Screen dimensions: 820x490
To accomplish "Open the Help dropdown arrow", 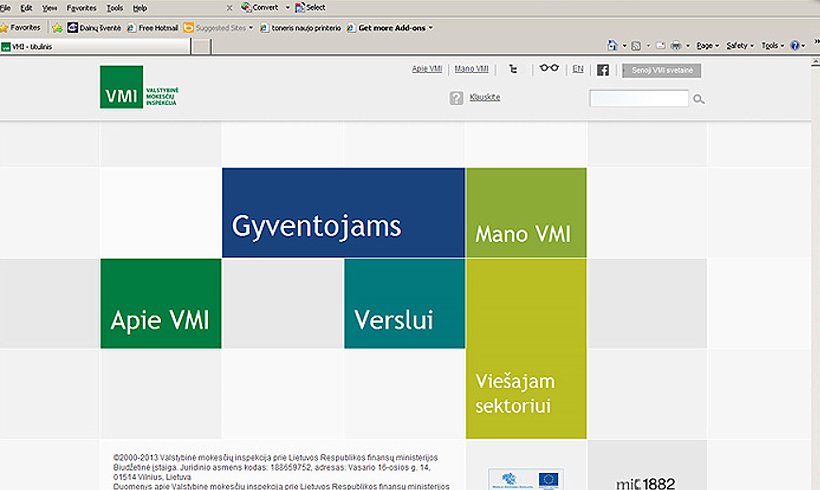I will (x=803, y=46).
